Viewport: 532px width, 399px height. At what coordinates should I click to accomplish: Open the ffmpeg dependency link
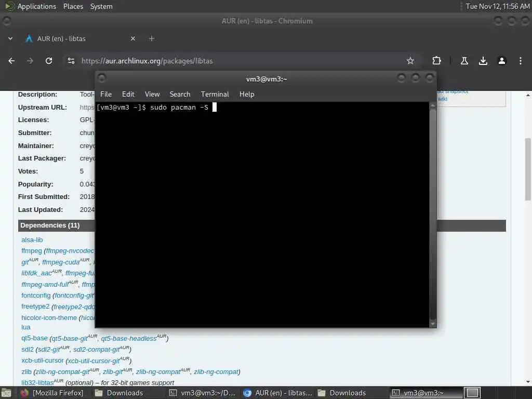point(32,251)
